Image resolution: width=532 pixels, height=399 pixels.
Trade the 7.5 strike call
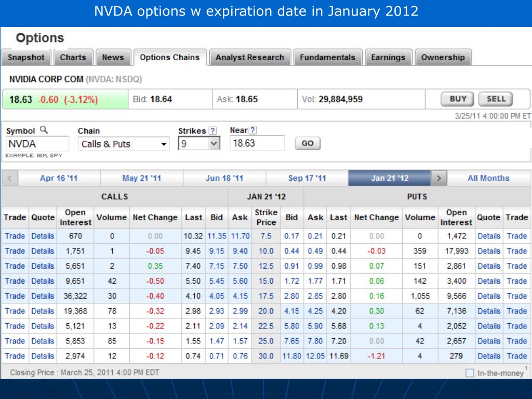pos(15,236)
